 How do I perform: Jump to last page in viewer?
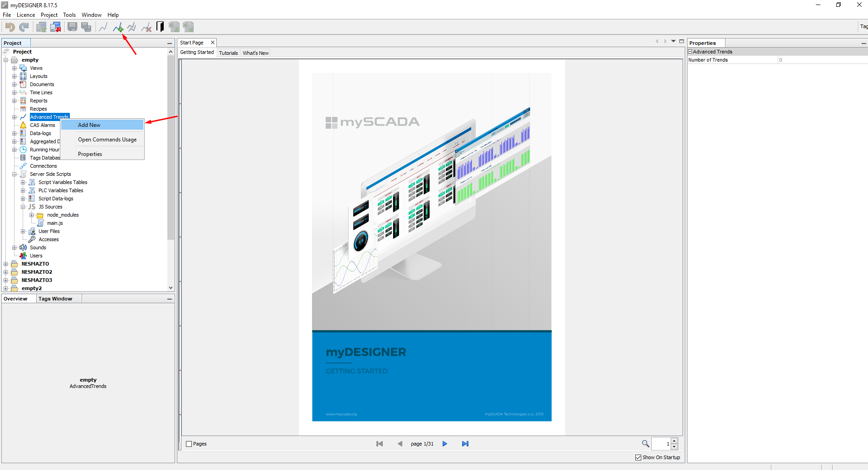pyautogui.click(x=465, y=444)
